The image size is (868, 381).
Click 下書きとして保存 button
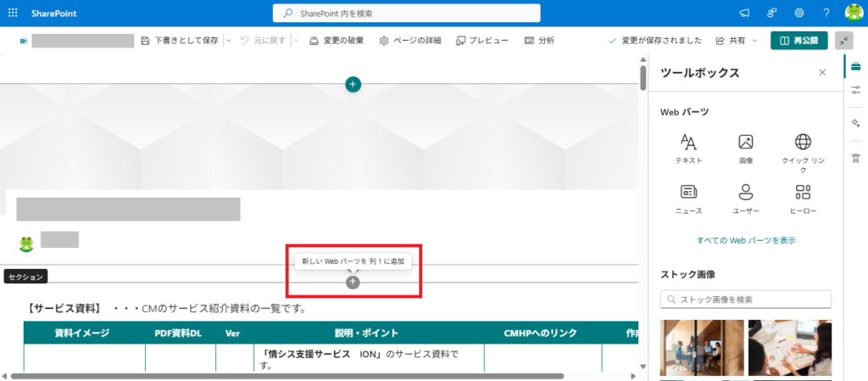(x=180, y=41)
